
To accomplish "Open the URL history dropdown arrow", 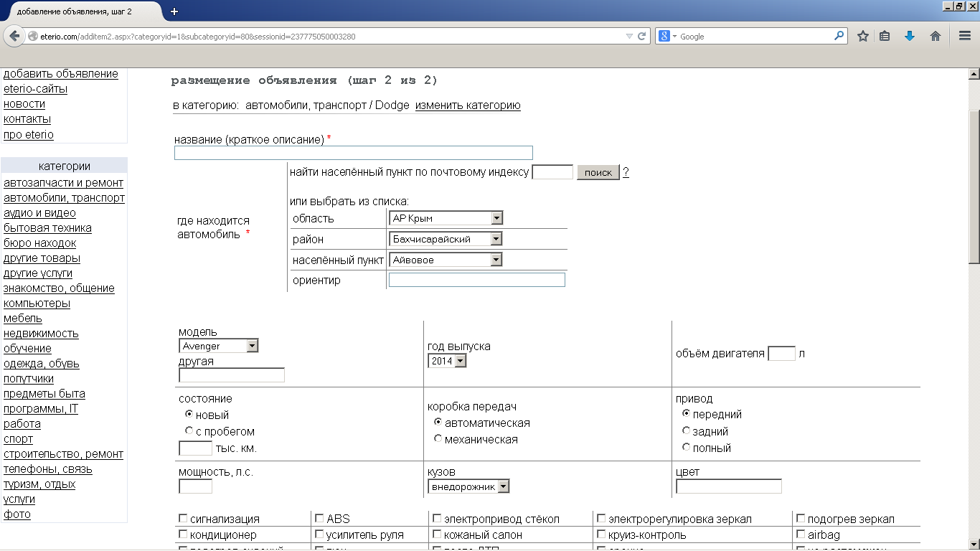I will click(629, 36).
